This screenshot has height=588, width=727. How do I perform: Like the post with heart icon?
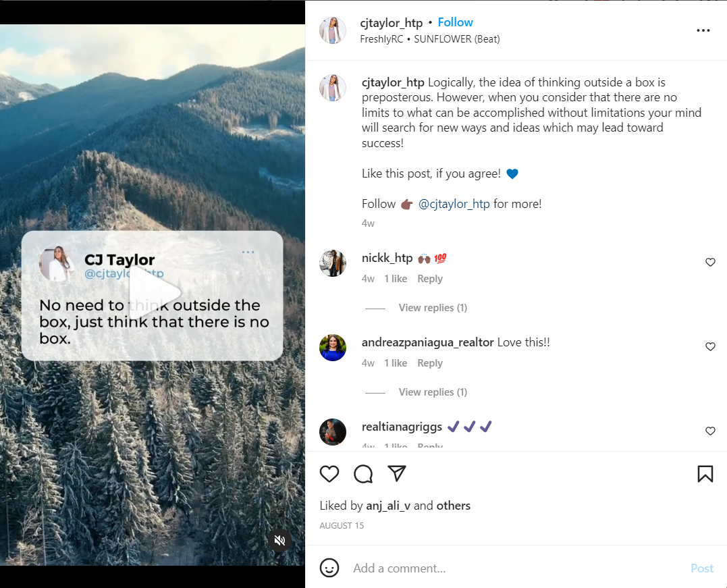(x=329, y=474)
